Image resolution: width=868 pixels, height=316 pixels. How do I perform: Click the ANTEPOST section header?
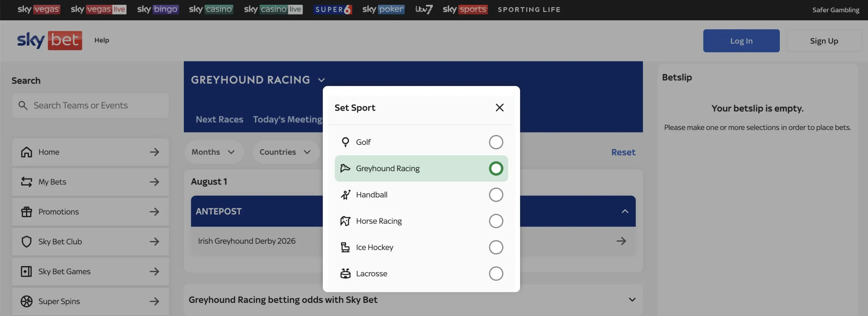pyautogui.click(x=413, y=211)
